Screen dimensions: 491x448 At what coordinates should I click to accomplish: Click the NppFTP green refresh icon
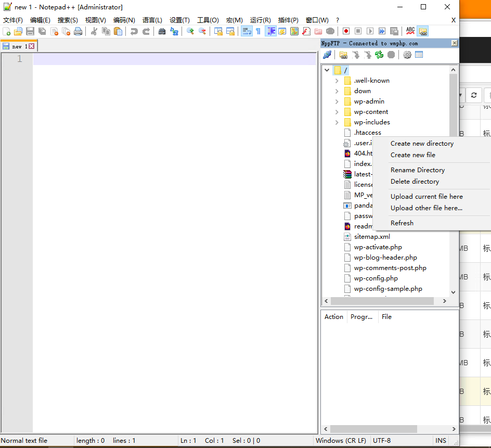(379, 55)
